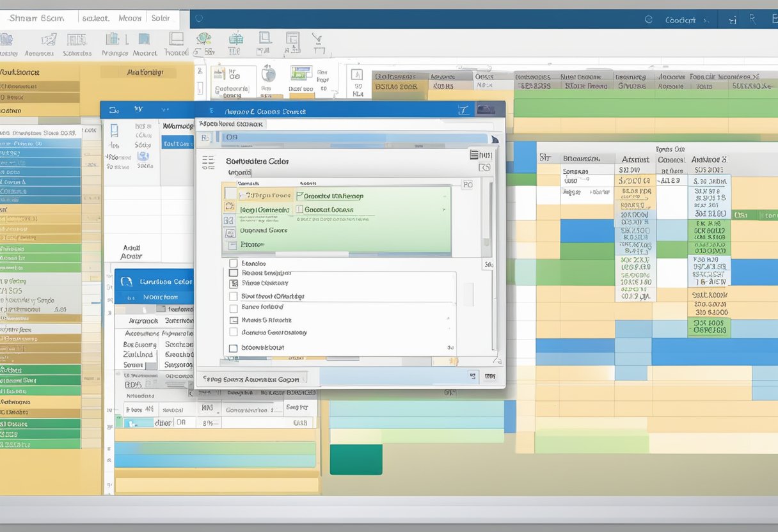Click the list lines icon beside dialog heading
This screenshot has width=778, height=532.
click(x=209, y=162)
